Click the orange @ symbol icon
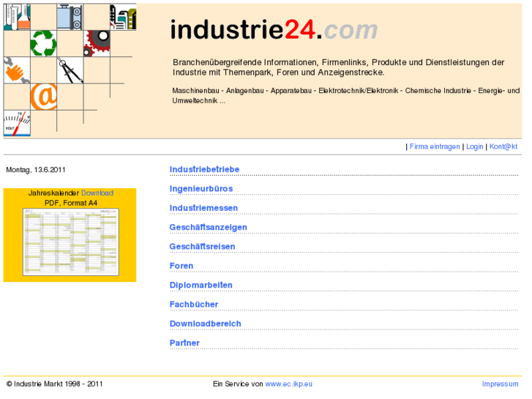 pos(43,97)
